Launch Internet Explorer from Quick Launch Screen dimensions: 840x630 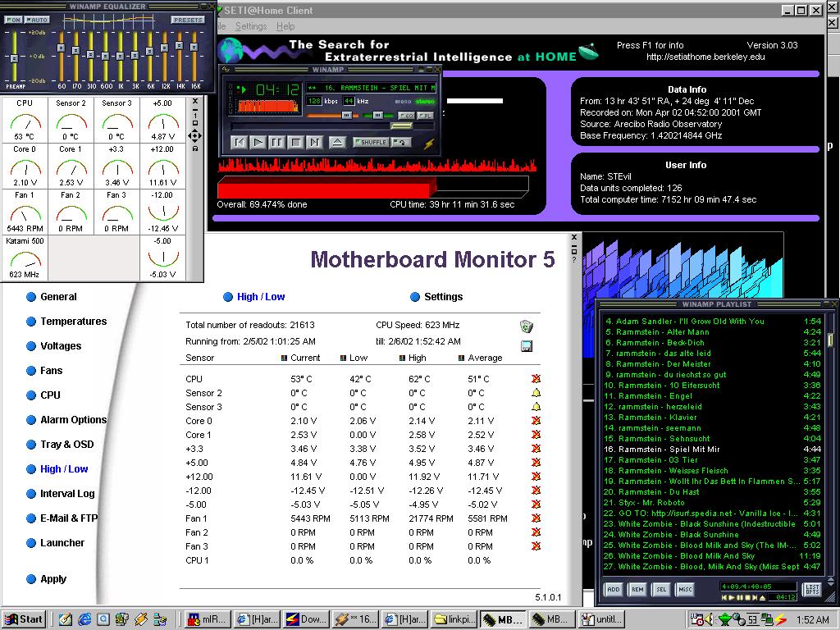coord(84,619)
